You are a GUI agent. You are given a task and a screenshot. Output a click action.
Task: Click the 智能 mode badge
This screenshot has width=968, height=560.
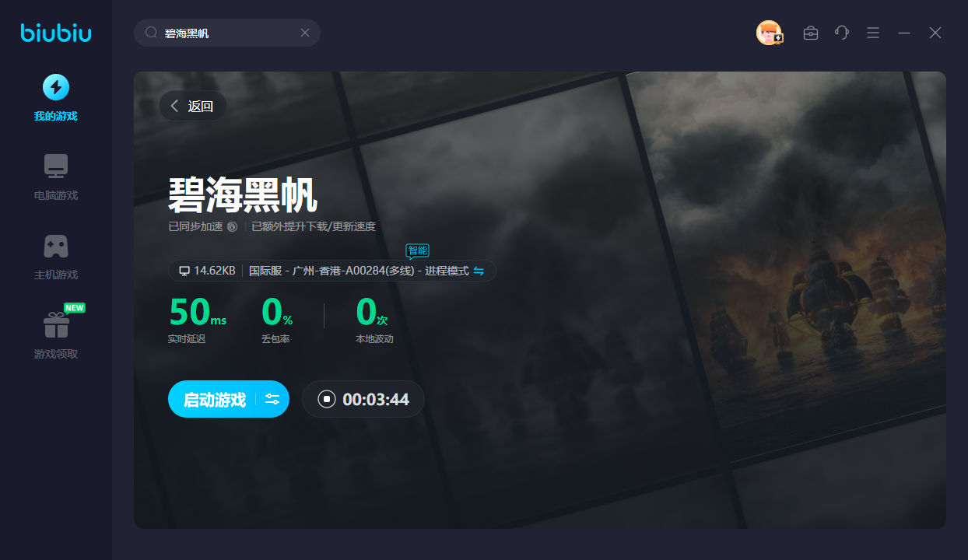pos(417,250)
